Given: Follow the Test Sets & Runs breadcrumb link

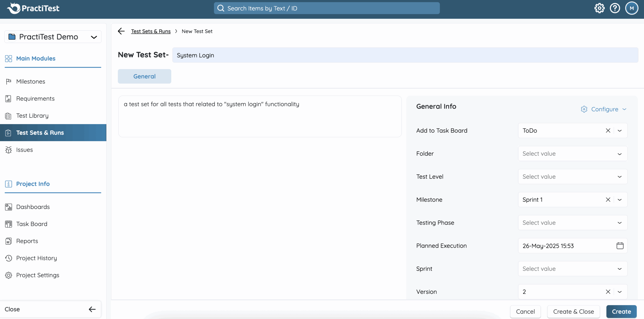Looking at the screenshot, I should [x=151, y=31].
